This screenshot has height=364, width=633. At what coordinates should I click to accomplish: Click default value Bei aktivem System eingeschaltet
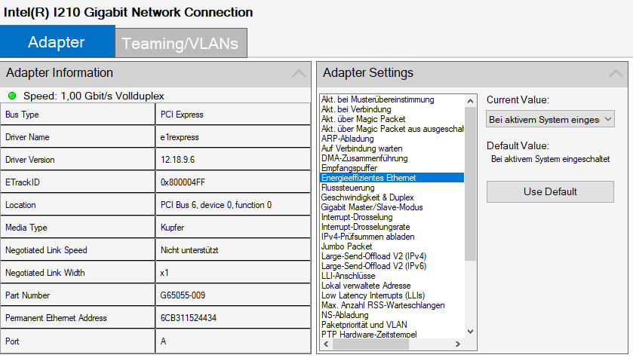[550, 159]
